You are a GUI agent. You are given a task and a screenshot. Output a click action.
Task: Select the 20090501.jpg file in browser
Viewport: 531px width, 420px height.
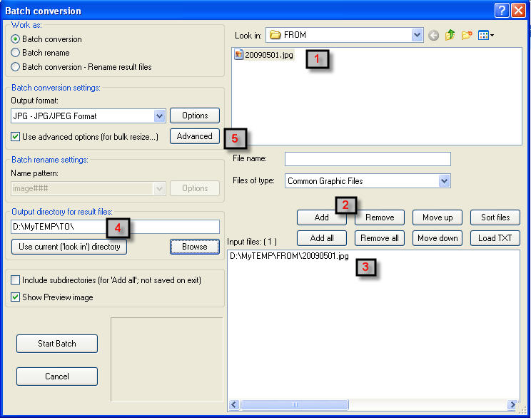[268, 55]
